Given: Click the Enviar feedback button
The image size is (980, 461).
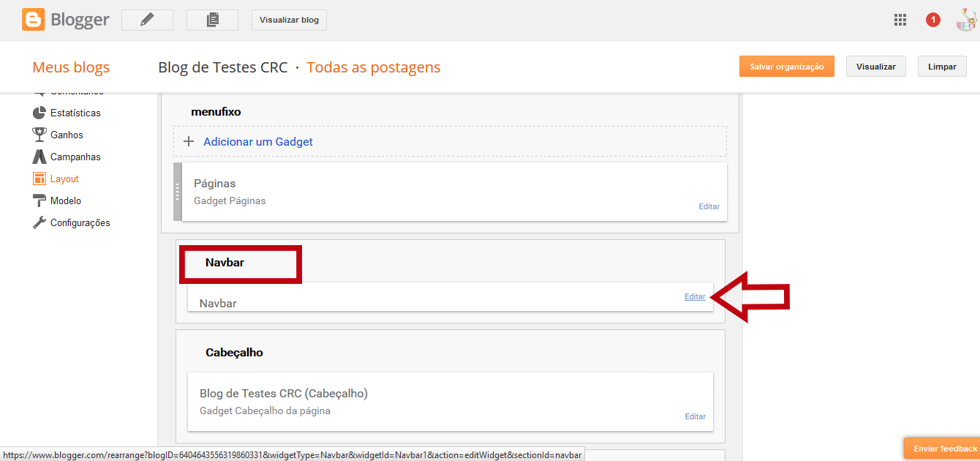Looking at the screenshot, I should click(943, 448).
